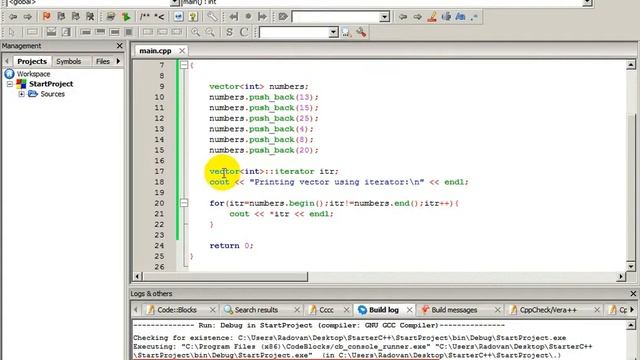The height and width of the screenshot is (360, 640).
Task: Toggle bookmark with the orange flag icon
Action: [x=46, y=17]
